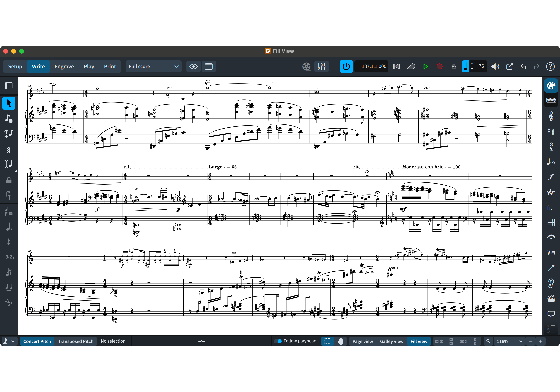This screenshot has height=392, width=560.
Task: Toggle project activation power button
Action: tap(346, 66)
